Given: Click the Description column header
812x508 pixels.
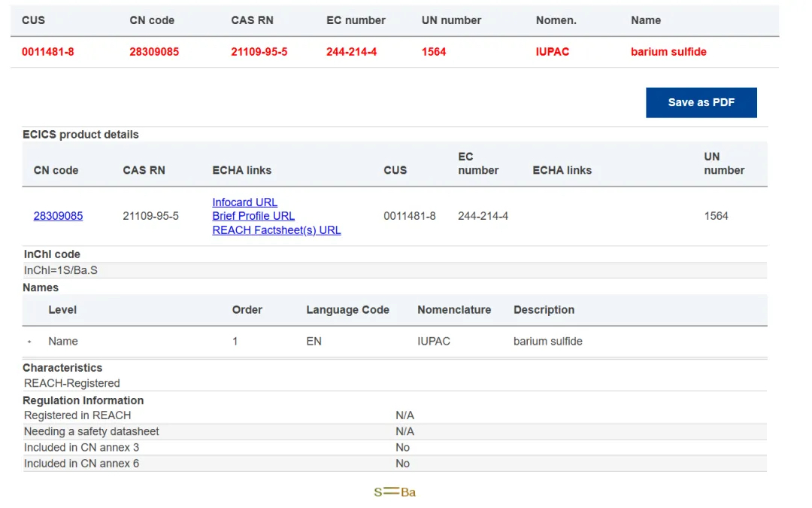Looking at the screenshot, I should pyautogui.click(x=544, y=310).
